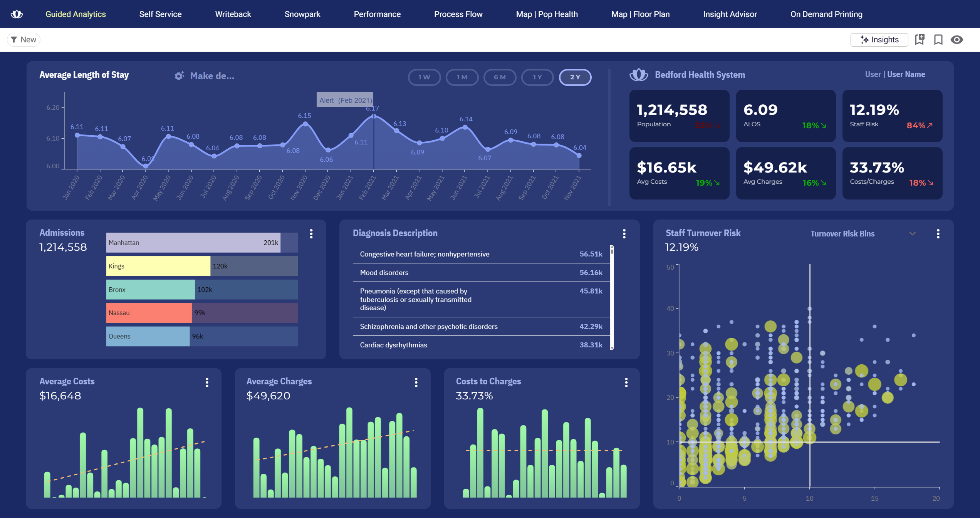Select the 1Y time range
This screenshot has height=518, width=980.
(537, 77)
